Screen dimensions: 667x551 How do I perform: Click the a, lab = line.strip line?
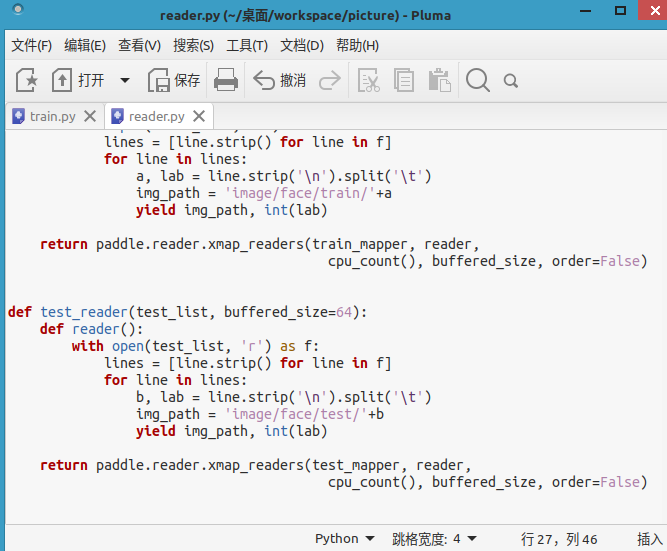click(284, 176)
